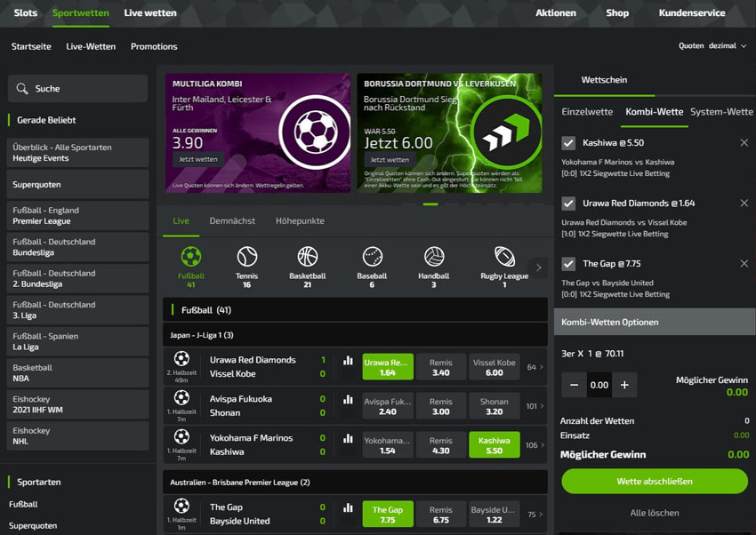This screenshot has width=756, height=535.
Task: Click soccer ball icon of Yokohama F Marinos row
Action: (181, 436)
